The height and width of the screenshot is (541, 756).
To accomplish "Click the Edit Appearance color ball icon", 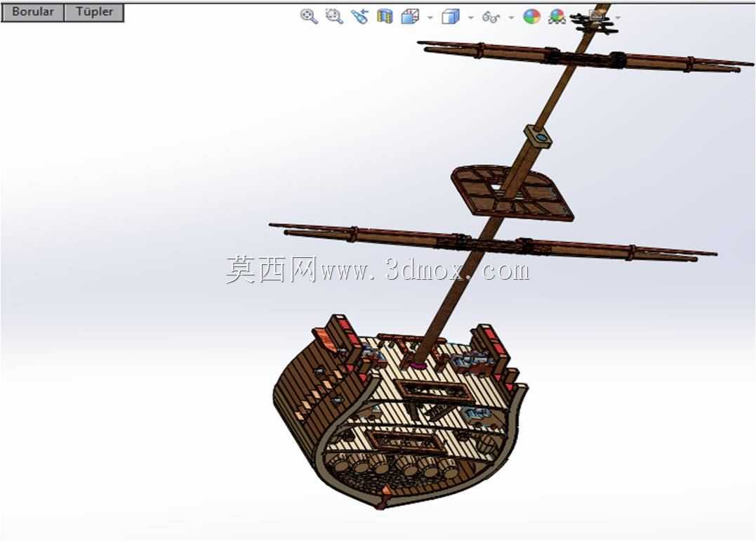I will coord(532,17).
